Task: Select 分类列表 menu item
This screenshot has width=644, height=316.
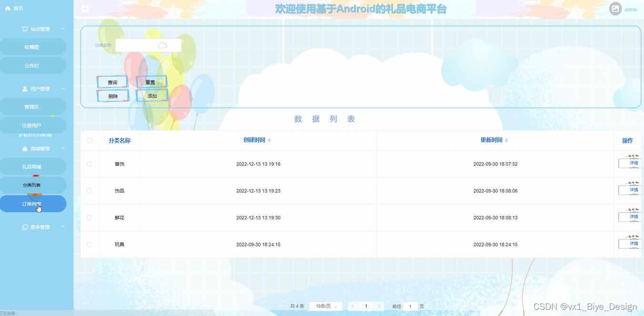Action: pyautogui.click(x=32, y=185)
